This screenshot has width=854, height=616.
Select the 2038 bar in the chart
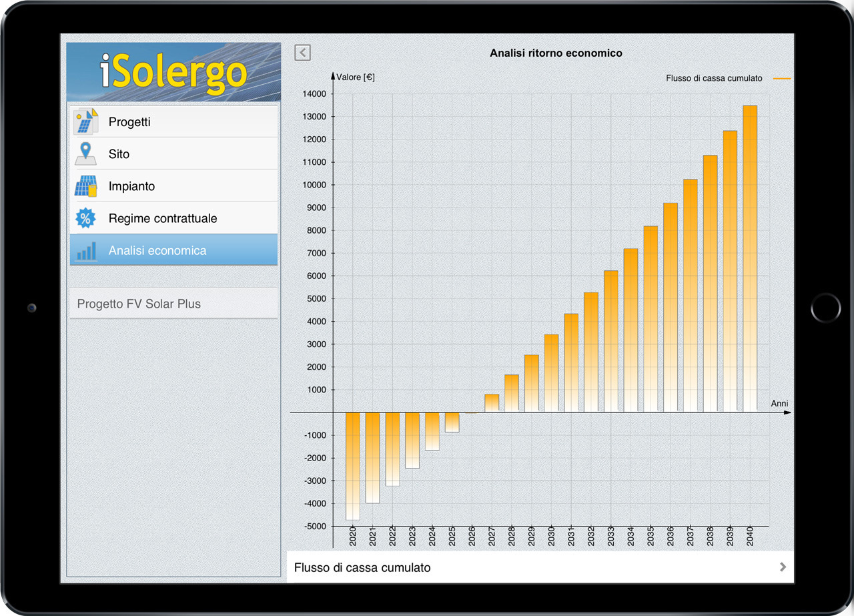tap(711, 284)
